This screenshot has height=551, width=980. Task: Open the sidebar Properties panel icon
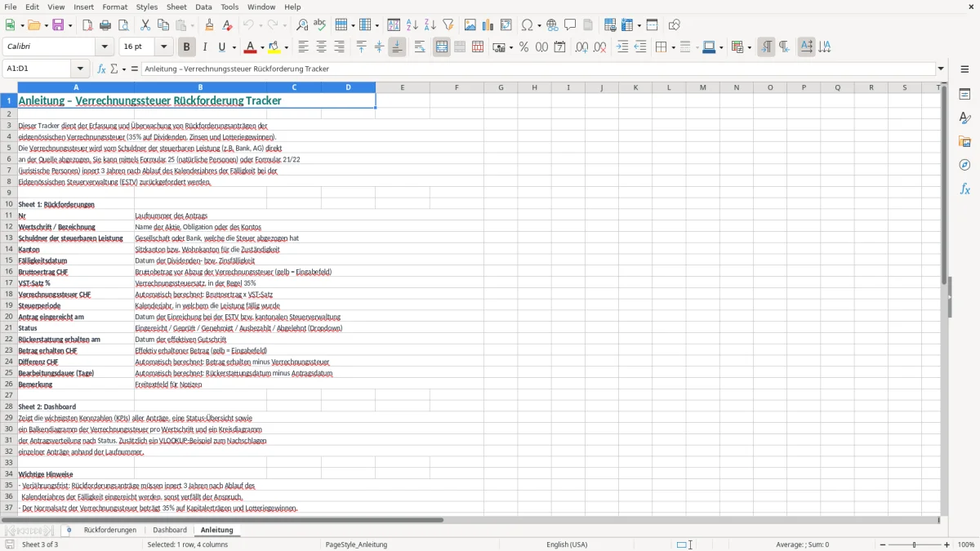tap(964, 95)
